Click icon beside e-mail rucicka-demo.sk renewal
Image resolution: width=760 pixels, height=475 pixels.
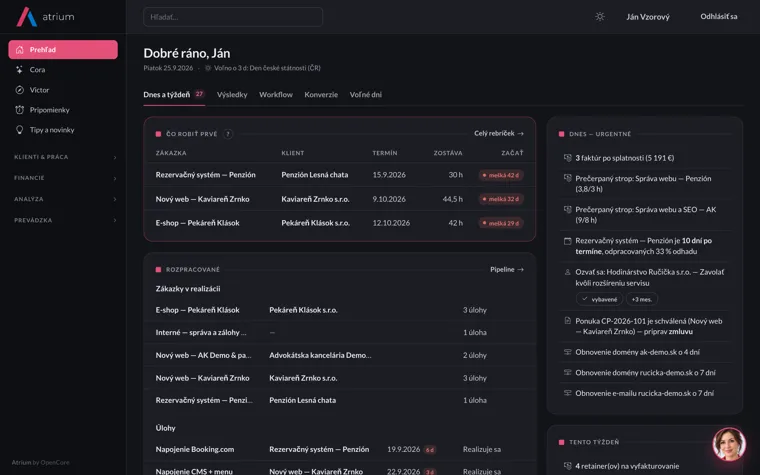pos(568,393)
